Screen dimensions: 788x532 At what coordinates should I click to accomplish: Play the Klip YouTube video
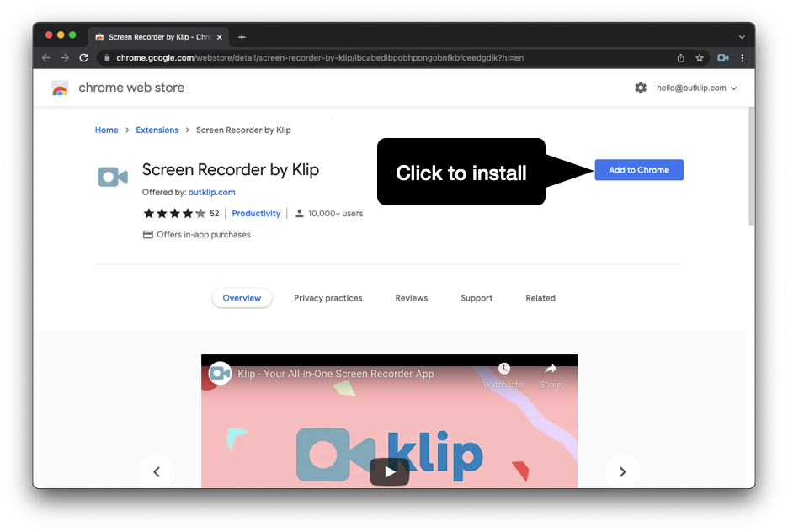click(390, 471)
